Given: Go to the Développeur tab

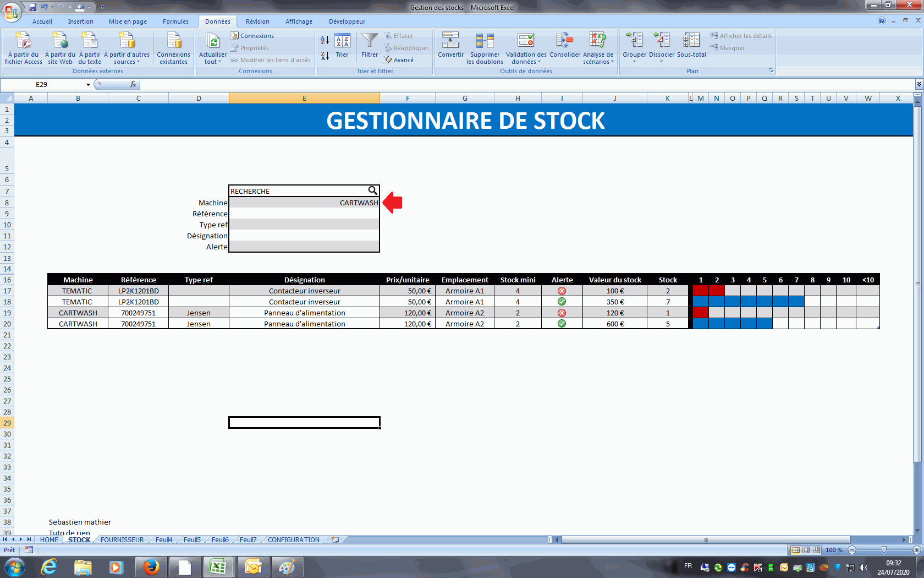Looking at the screenshot, I should pos(347,21).
